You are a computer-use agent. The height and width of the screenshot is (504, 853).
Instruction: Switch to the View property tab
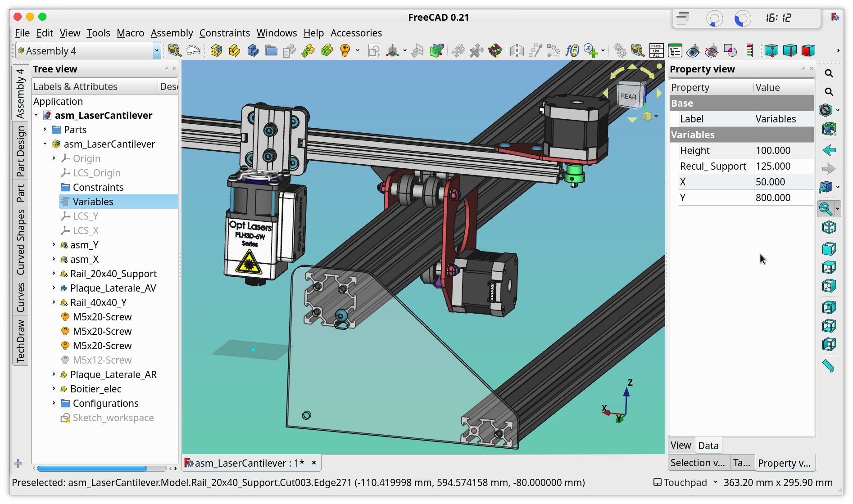[681, 445]
